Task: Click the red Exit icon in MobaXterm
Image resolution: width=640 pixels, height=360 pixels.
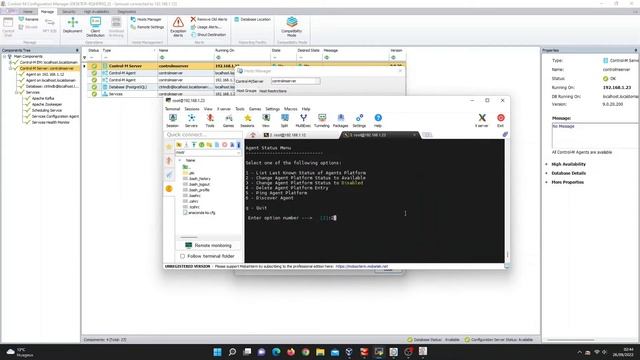Action: (500, 120)
